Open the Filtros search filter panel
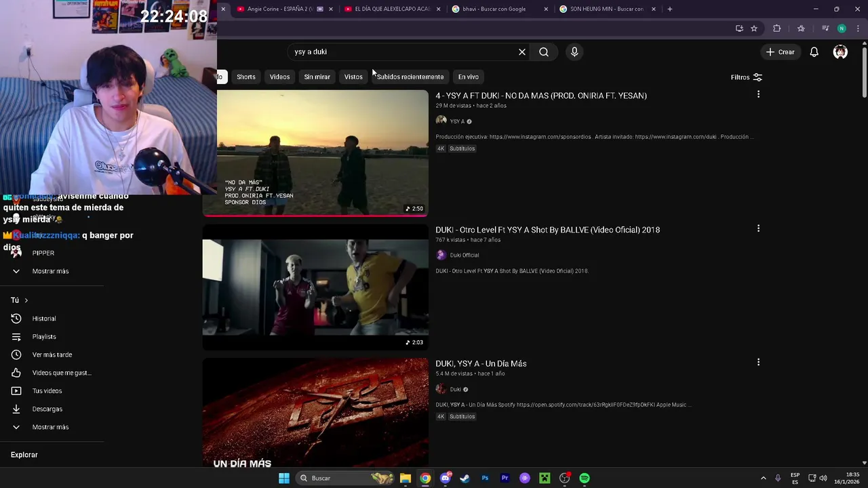The width and height of the screenshot is (868, 488). pyautogui.click(x=747, y=77)
